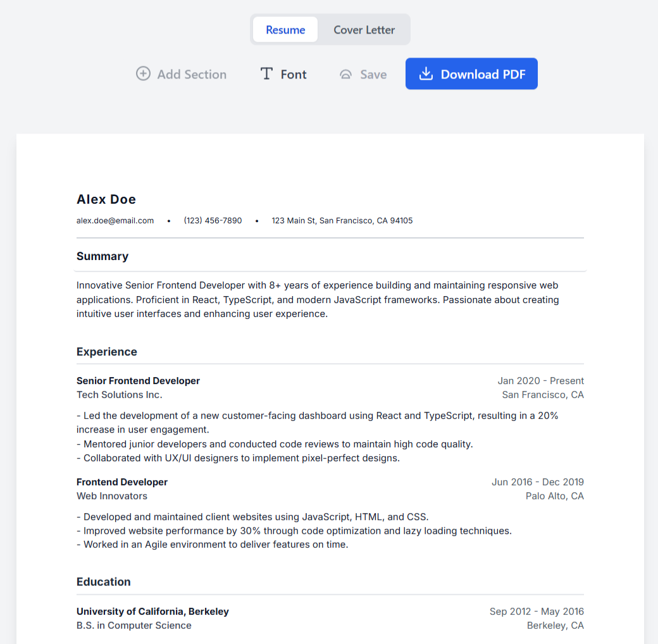
Task: Edit the Senior Frontend Developer job title
Action: click(x=138, y=381)
